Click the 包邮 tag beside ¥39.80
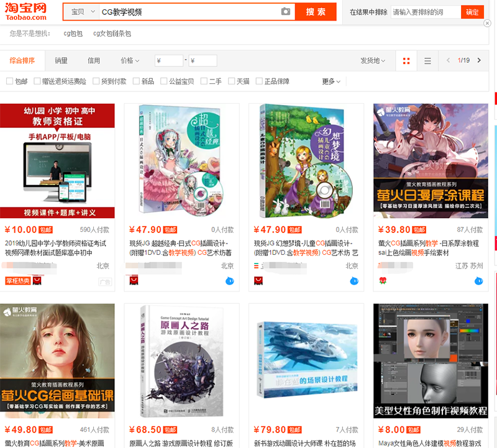The height and width of the screenshot is (448, 497). click(419, 230)
